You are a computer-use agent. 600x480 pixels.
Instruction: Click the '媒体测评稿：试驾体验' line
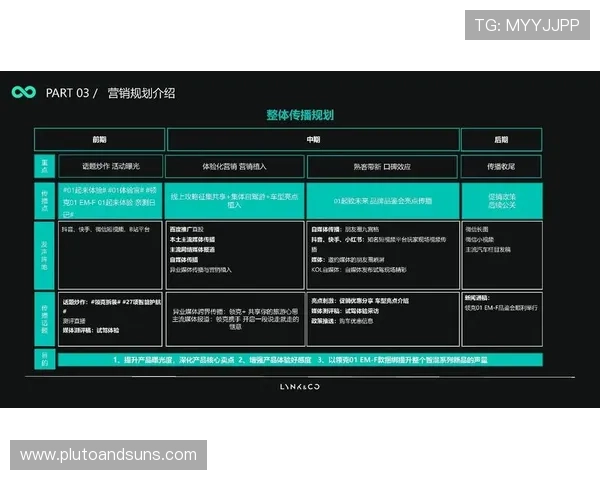point(91,330)
